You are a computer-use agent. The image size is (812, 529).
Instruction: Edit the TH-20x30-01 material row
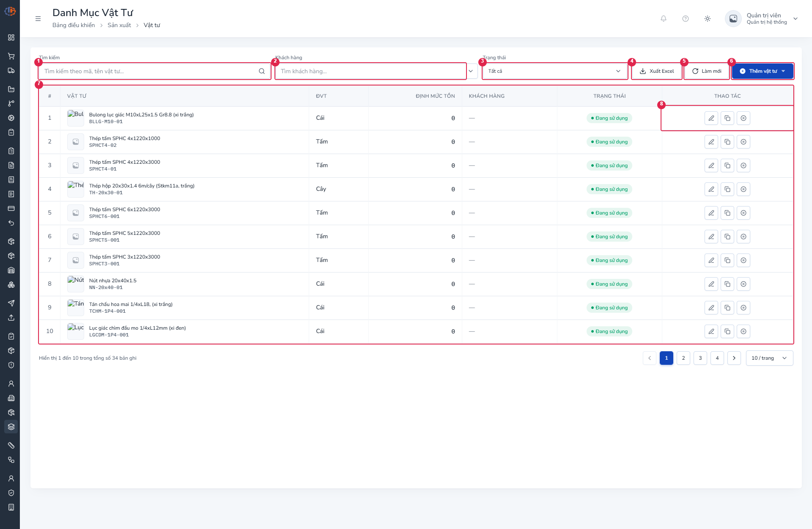click(711, 189)
